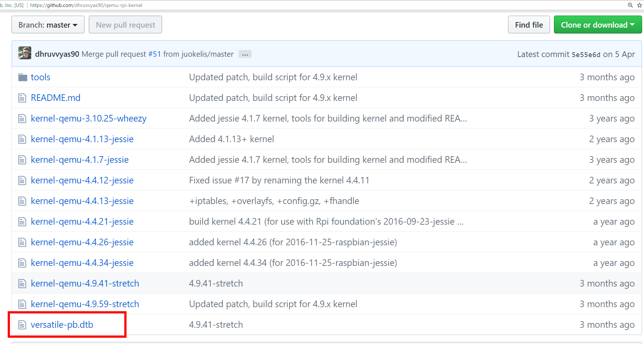Open commit message for kernel-qemu-4.1.7-jessie row
This screenshot has height=344, width=644.
coord(328,159)
